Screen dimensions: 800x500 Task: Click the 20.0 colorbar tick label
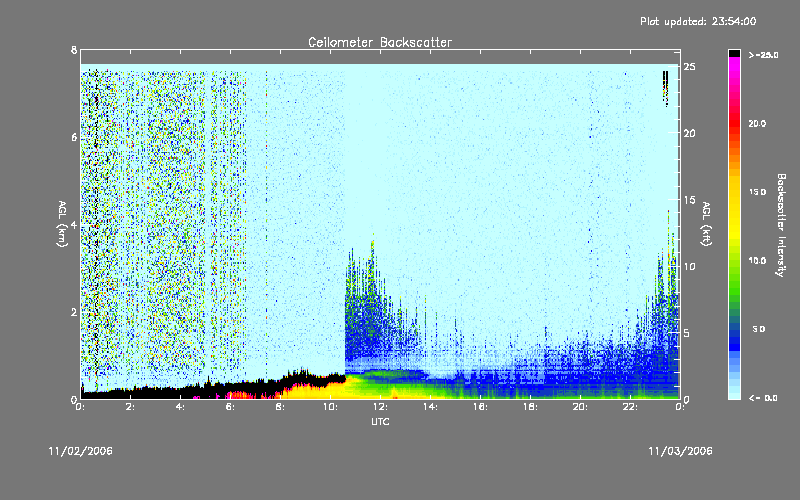point(757,123)
